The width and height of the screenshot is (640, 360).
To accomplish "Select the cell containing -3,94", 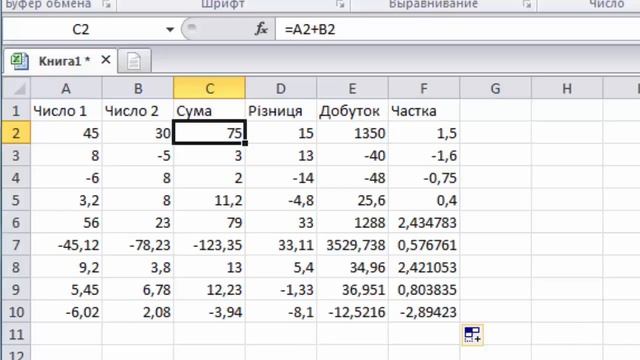I will [209, 312].
